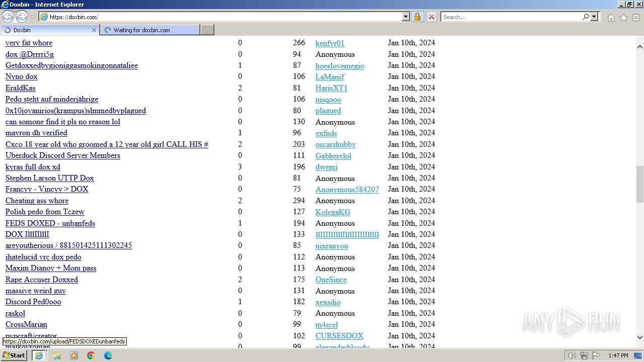The image size is (644, 362).
Task: Open user profile 'm4rcel'
Action: pyautogui.click(x=327, y=325)
